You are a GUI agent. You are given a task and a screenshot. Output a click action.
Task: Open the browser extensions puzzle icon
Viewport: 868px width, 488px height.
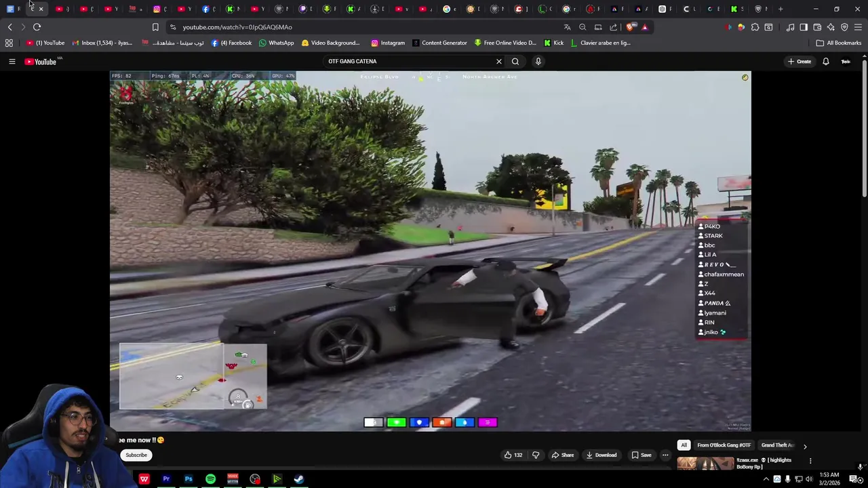[x=755, y=27]
